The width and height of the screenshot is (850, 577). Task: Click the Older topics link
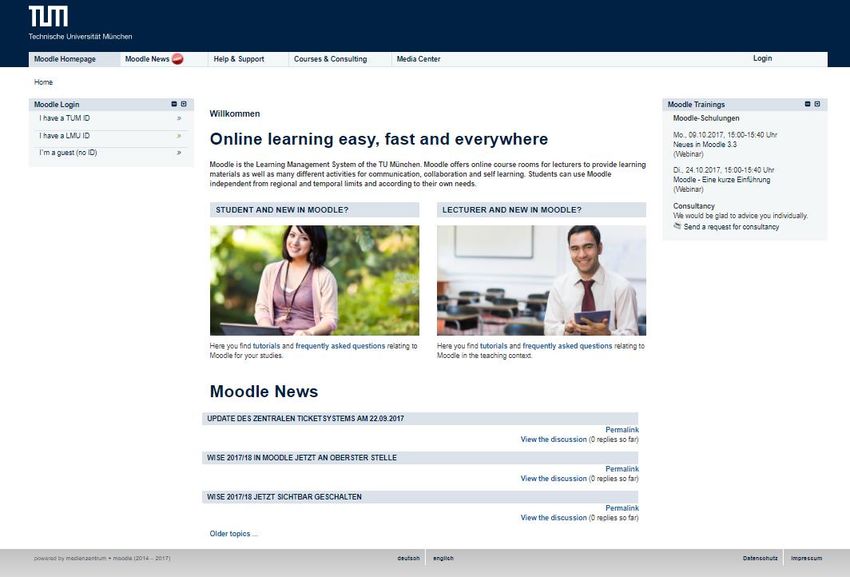[234, 534]
